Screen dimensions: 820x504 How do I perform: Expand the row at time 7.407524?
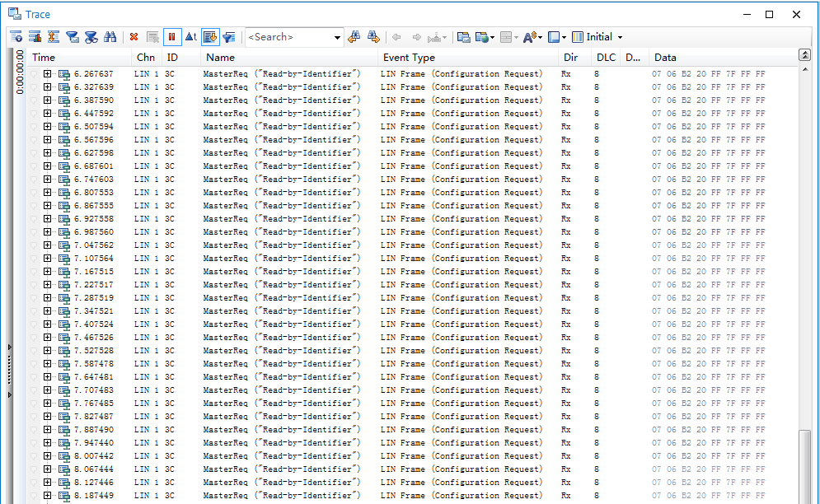(47, 324)
